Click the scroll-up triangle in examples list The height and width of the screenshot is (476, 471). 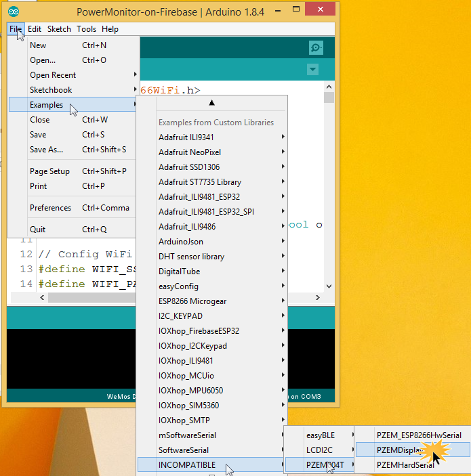coord(212,103)
